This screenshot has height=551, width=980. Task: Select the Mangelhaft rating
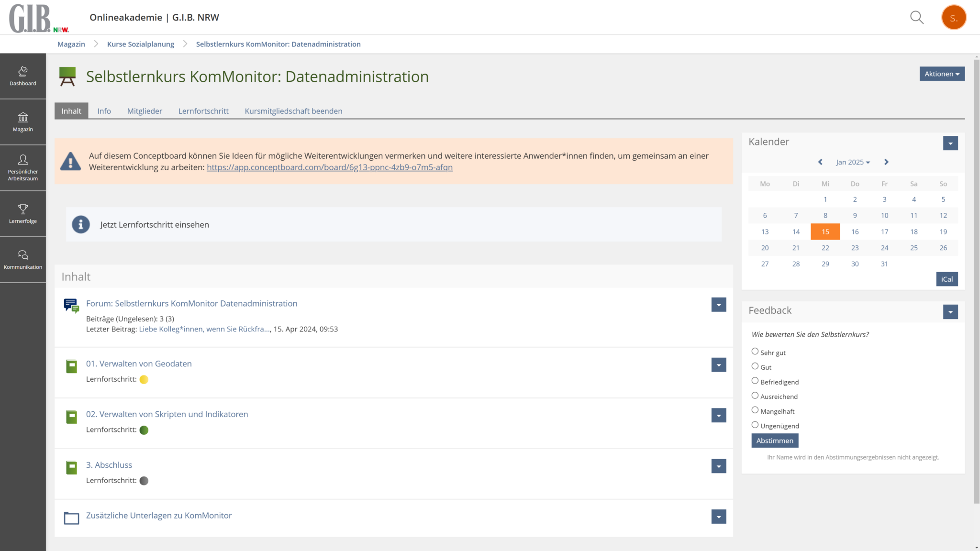tap(755, 410)
